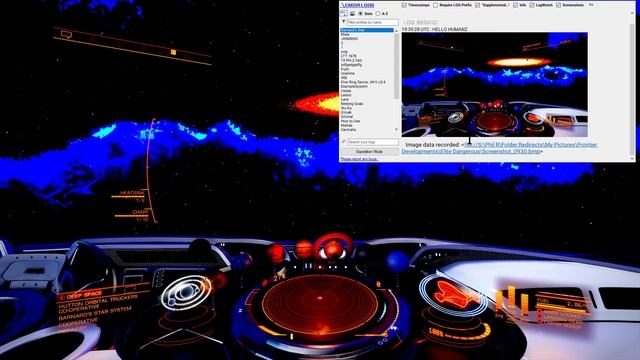Screen dimensions: 640x360
Task: Click the save disk icon
Action: [352, 13]
